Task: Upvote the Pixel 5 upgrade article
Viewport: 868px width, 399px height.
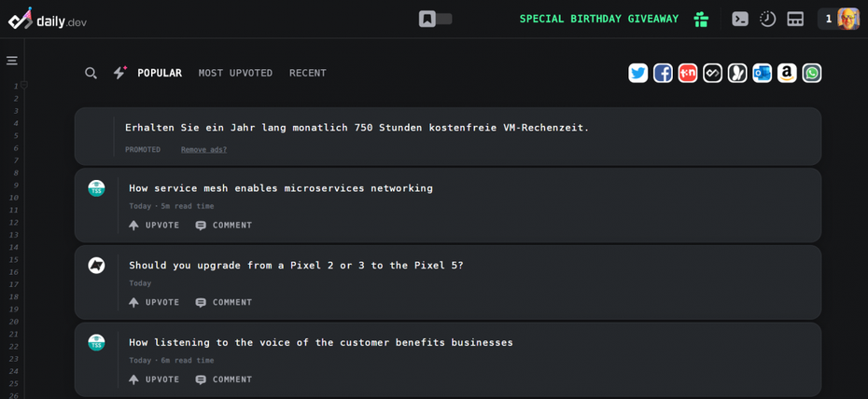Action: pyautogui.click(x=154, y=302)
